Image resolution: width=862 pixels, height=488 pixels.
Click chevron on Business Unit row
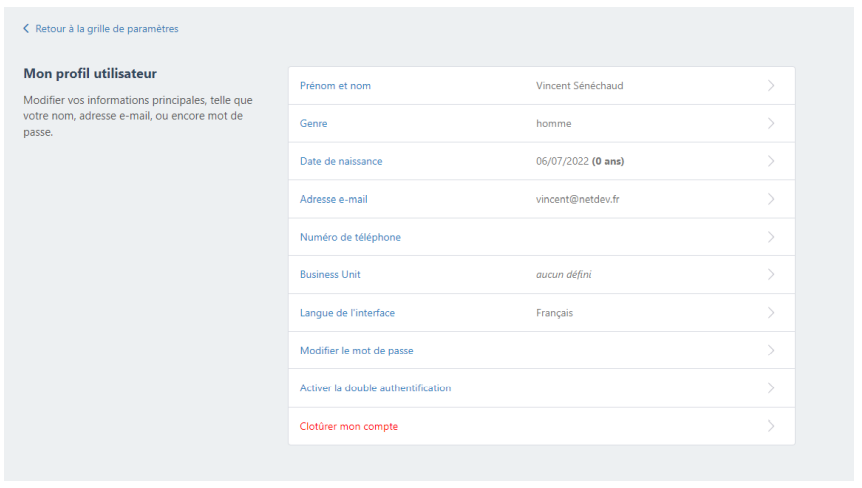771,275
